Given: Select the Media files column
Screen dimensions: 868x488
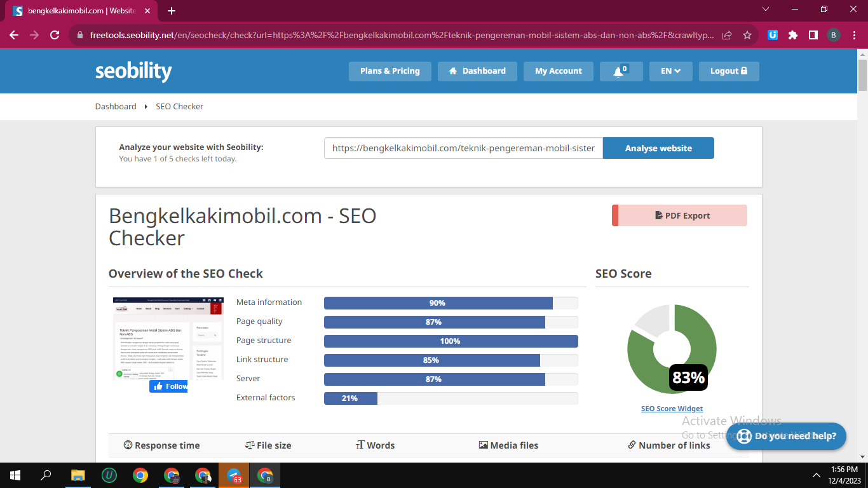Looking at the screenshot, I should [x=508, y=445].
